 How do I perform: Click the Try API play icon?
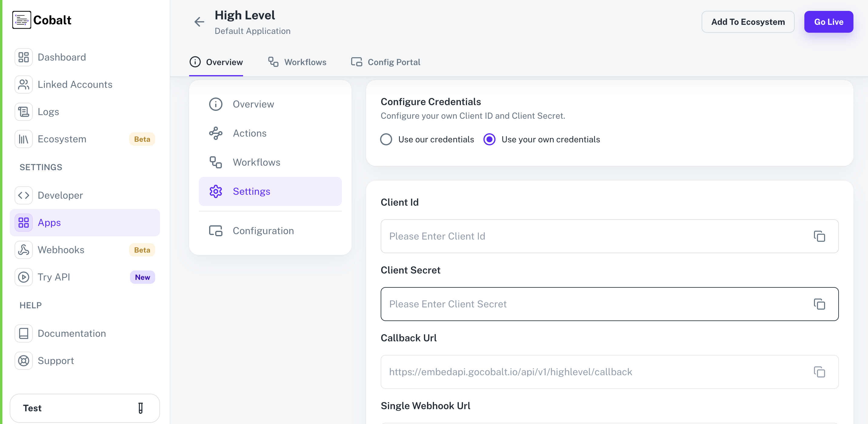[x=23, y=277]
